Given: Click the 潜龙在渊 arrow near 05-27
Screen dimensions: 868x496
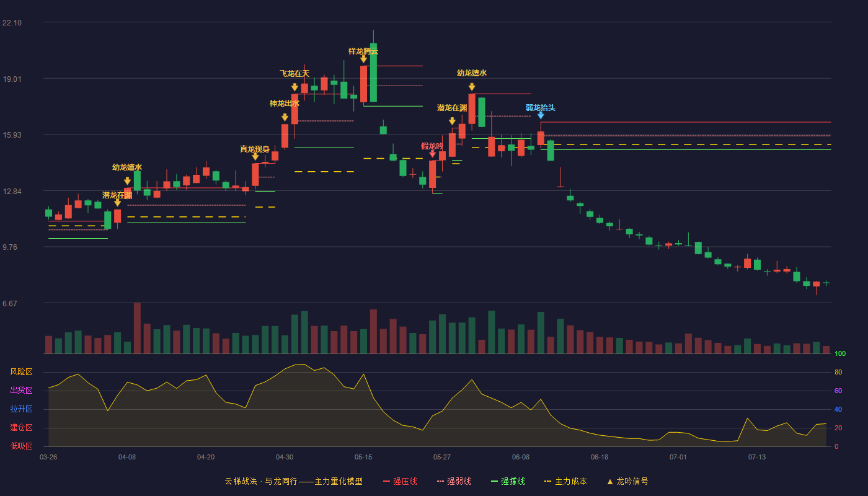Looking at the screenshot, I should (452, 122).
